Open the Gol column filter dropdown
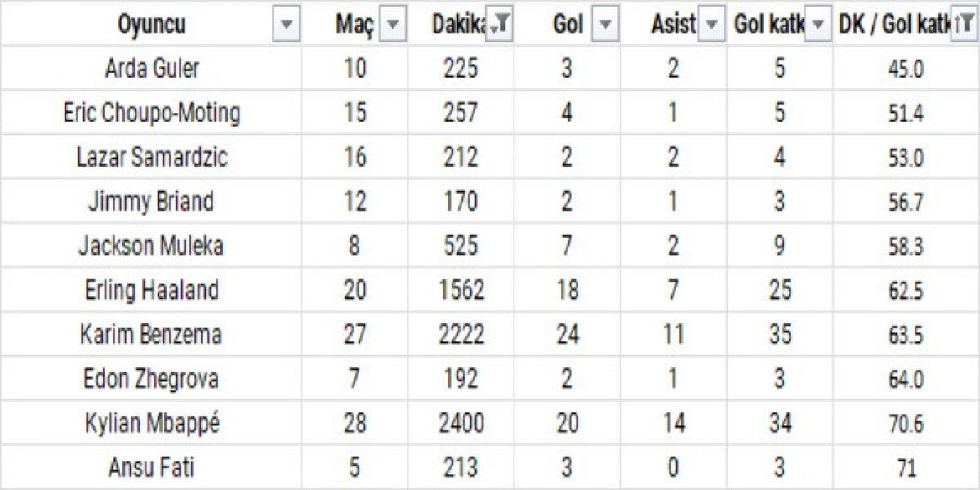The width and height of the screenshot is (980, 490). pos(605,25)
